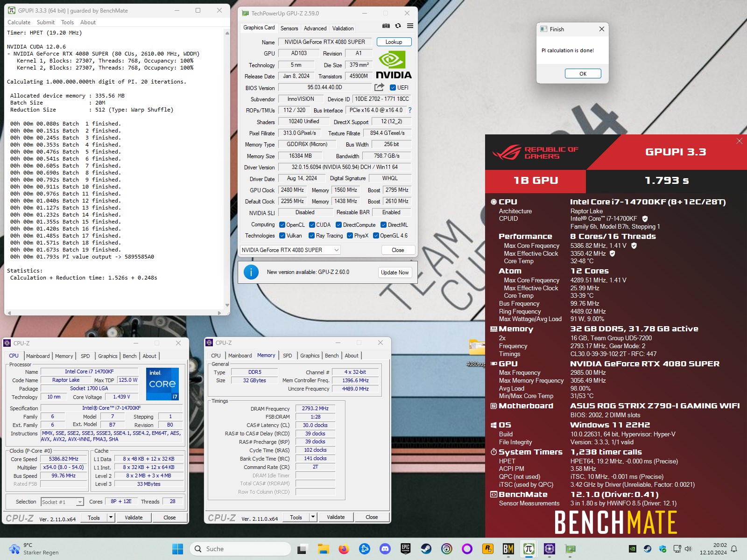Close the GPUPI 3.3 BenchMate result panel
This screenshot has height=560, width=747.
[739, 141]
